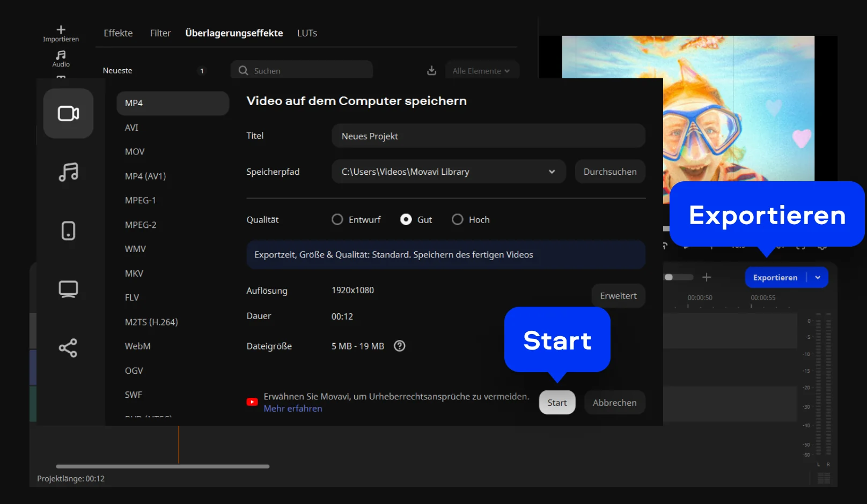Choose the mobile device export icon

pyautogui.click(x=68, y=231)
